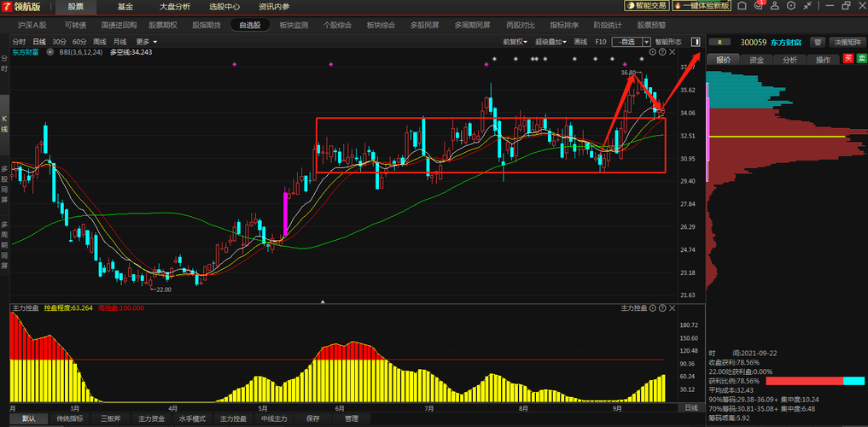Open the 股票 top menu
Screen dimensions: 868x427
point(75,7)
